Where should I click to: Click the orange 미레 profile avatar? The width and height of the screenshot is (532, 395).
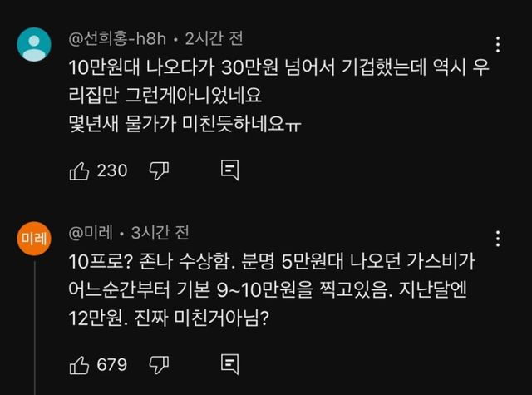point(35,239)
